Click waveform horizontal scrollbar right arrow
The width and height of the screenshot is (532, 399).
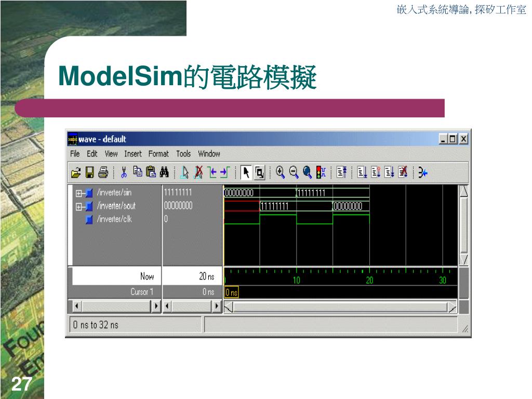pos(452,307)
